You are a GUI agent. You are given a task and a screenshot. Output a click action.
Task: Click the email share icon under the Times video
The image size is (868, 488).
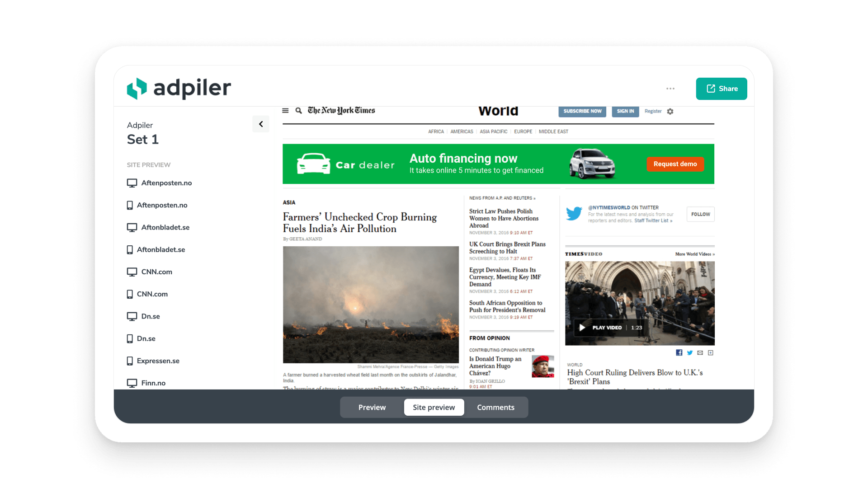pyautogui.click(x=700, y=352)
